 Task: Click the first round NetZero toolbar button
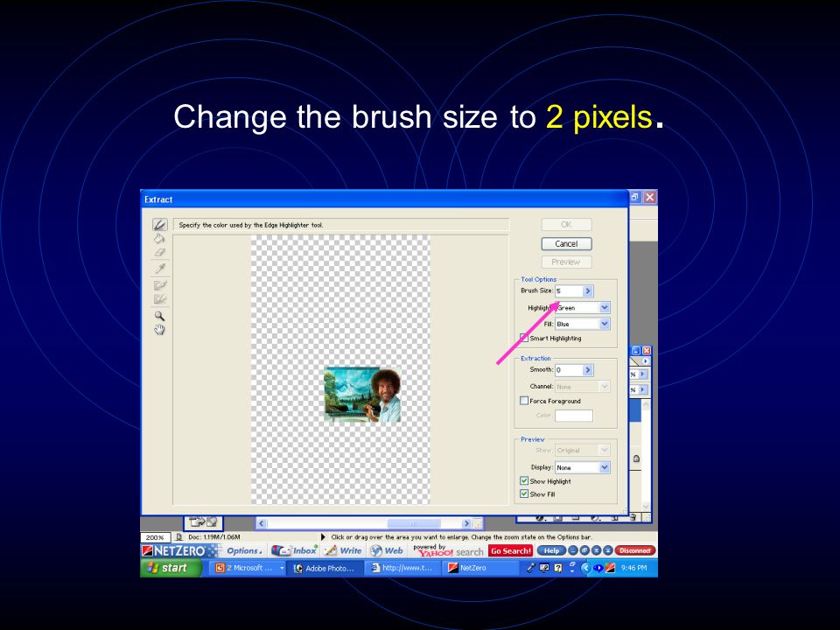click(573, 550)
